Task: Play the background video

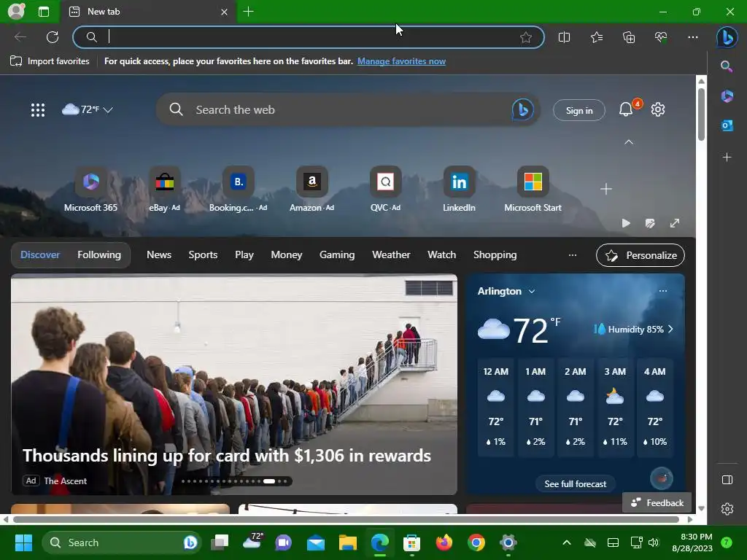Action: tap(626, 223)
